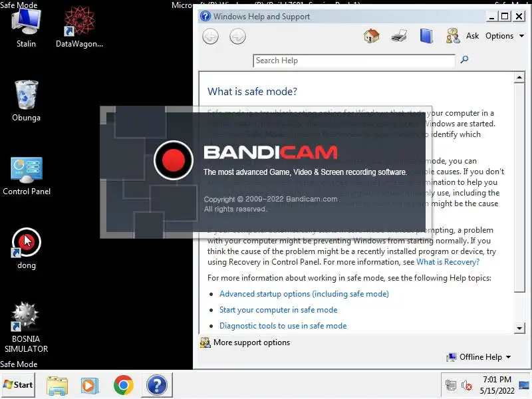
Task: Run the search with magnifier icon
Action: 464,60
